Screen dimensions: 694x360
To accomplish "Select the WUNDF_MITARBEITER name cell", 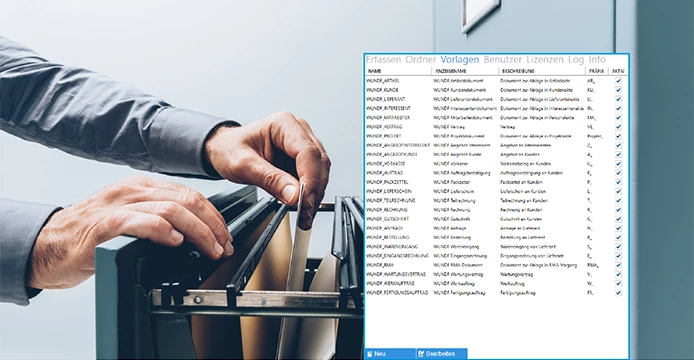I will [388, 118].
